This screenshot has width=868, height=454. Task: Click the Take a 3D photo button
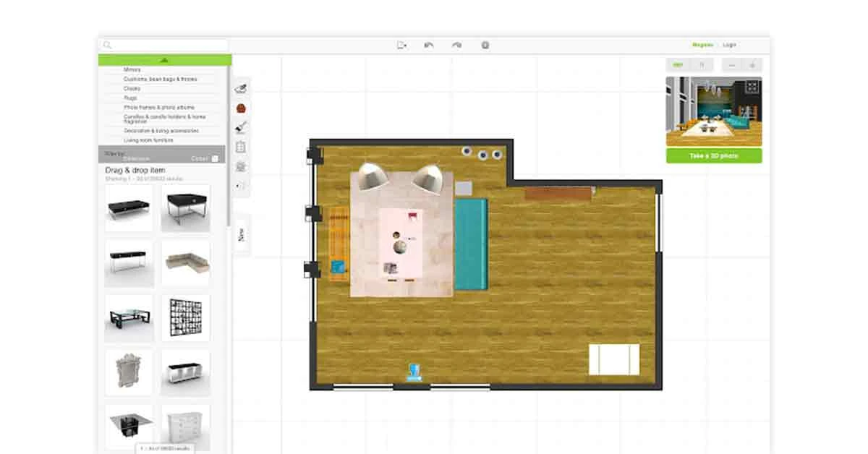click(x=712, y=156)
